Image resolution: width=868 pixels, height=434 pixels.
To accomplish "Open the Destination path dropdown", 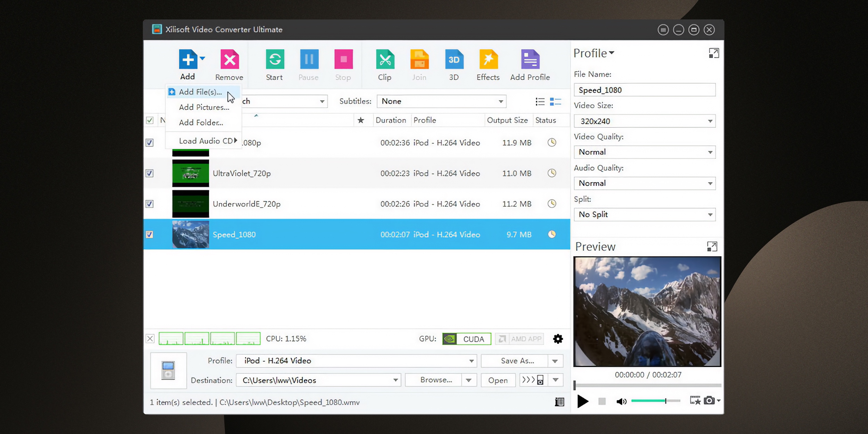I will [318, 380].
